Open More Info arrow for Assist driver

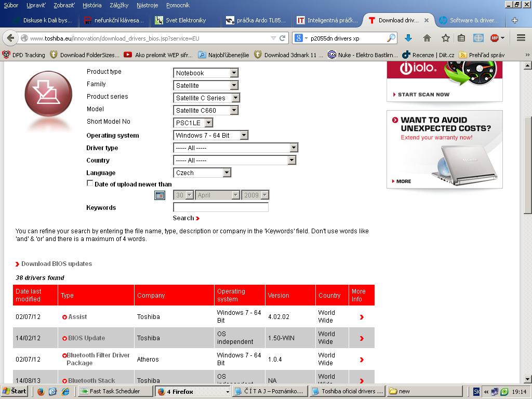coord(362,317)
